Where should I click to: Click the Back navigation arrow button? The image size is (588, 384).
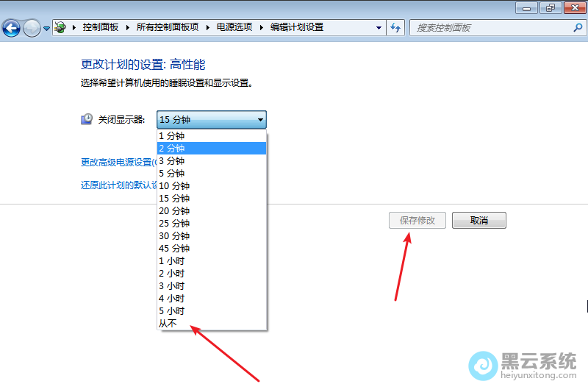coord(11,28)
